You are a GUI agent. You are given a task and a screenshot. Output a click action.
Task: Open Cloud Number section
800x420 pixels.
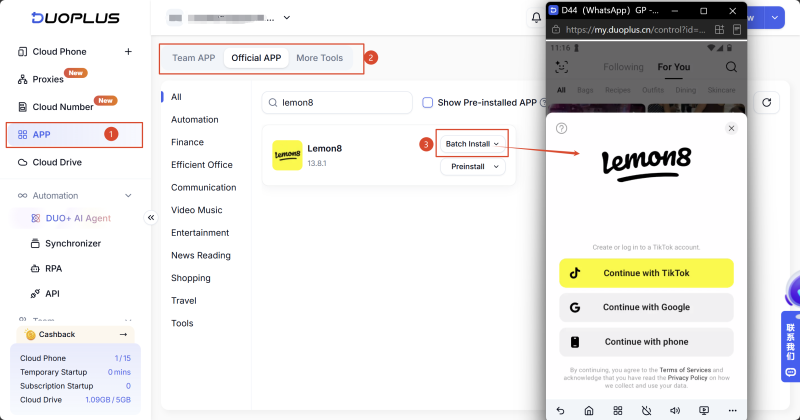click(x=62, y=107)
